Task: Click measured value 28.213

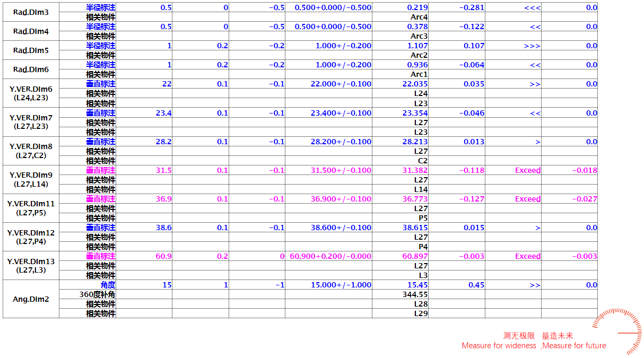Action: pos(415,142)
